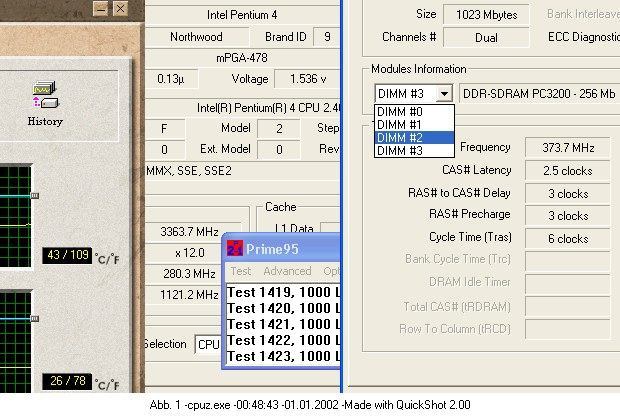
Task: Open the Options menu in Prime95
Action: click(331, 271)
